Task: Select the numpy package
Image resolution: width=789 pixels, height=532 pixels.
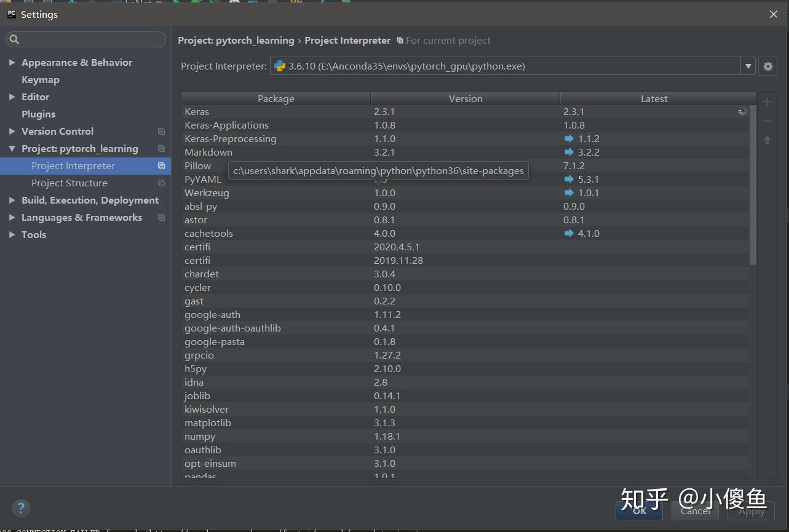Action: (466, 437)
